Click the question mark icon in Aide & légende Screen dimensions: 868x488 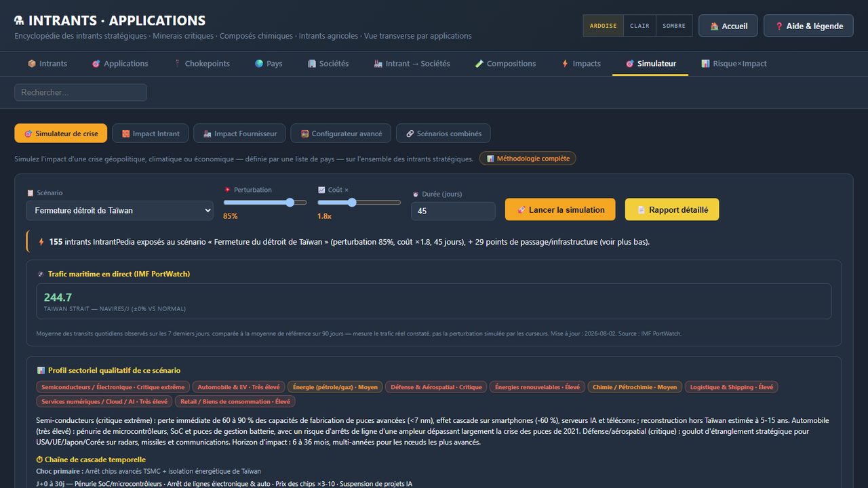click(779, 26)
